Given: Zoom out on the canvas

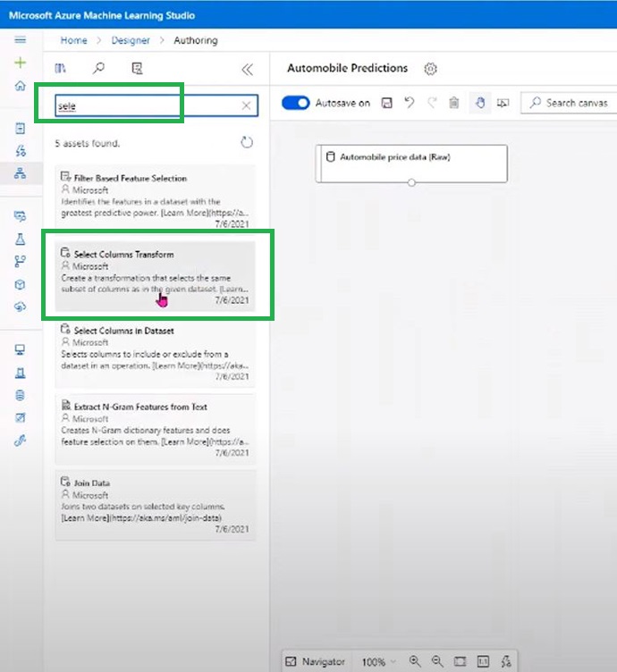Looking at the screenshot, I should click(437, 661).
